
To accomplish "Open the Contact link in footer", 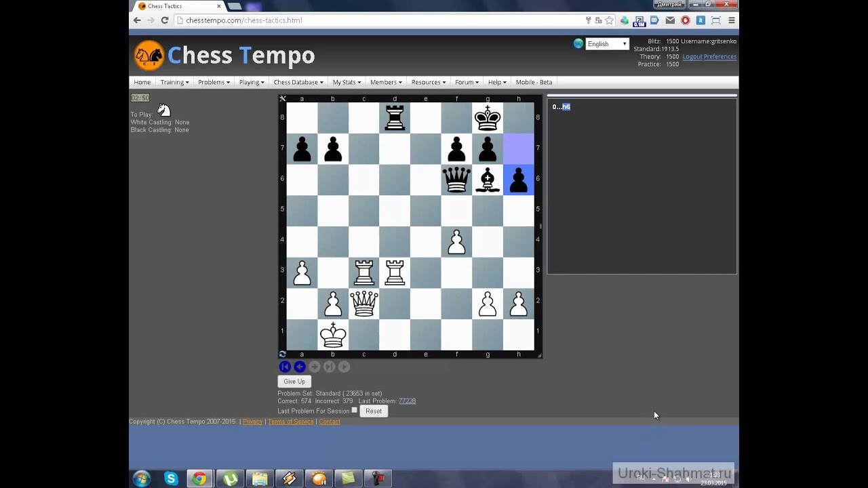I will click(x=330, y=422).
